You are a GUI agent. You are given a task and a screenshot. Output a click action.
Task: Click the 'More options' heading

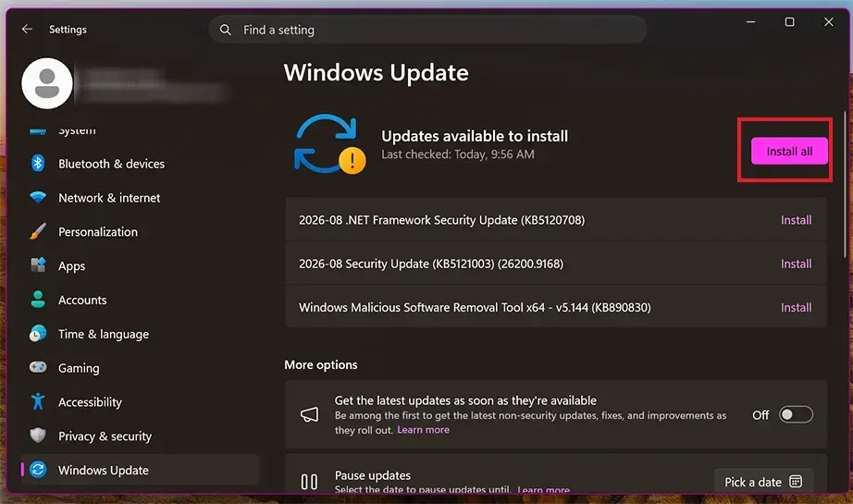pos(320,364)
